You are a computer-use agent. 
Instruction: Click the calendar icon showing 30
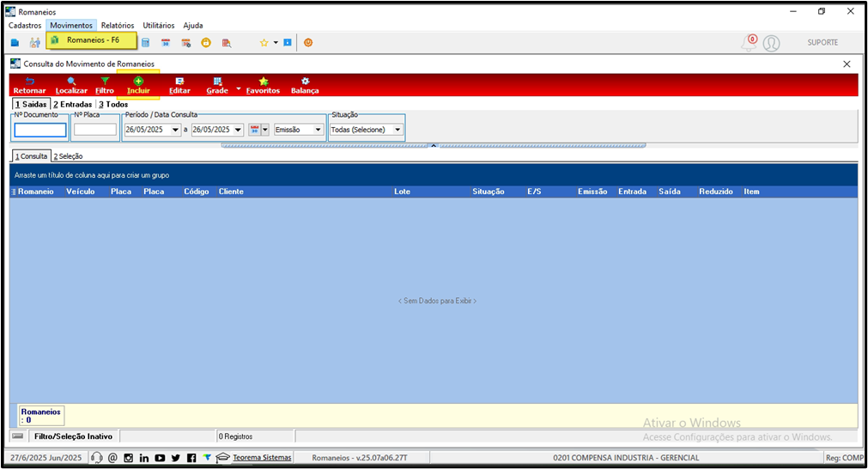coord(166,43)
